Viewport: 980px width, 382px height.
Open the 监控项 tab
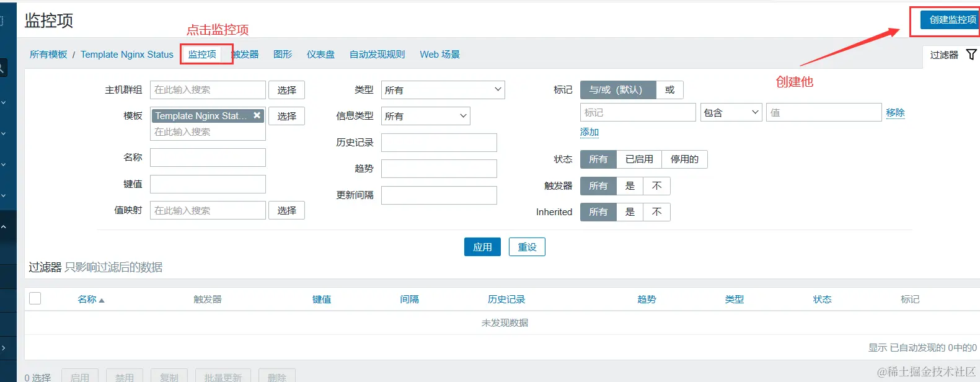pyautogui.click(x=202, y=55)
